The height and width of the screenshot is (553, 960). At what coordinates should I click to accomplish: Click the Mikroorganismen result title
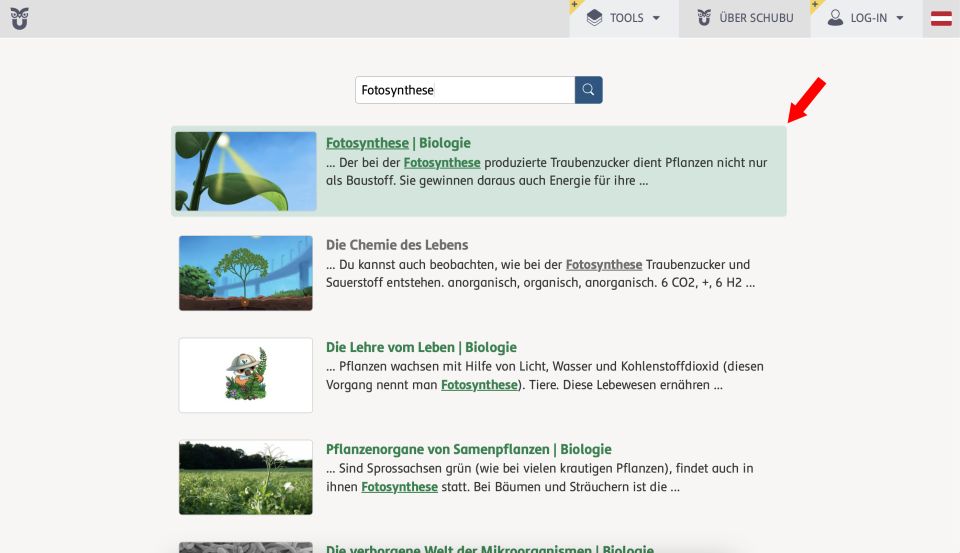click(489, 549)
